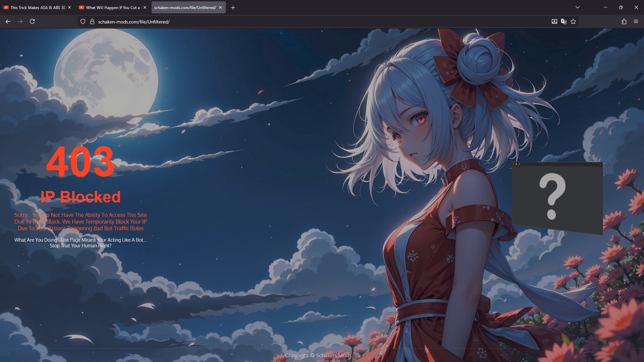Open the tracking protection shield icon
This screenshot has width=644, height=362.
pos(83,21)
